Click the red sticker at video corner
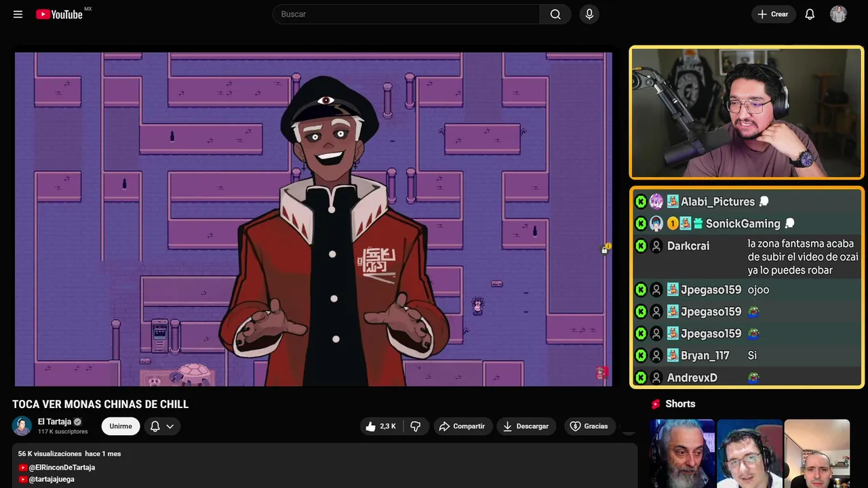Image resolution: width=868 pixels, height=488 pixels. pos(601,373)
